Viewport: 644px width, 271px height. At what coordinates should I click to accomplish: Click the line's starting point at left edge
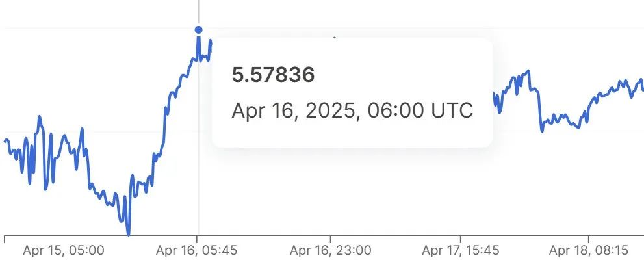click(5, 141)
